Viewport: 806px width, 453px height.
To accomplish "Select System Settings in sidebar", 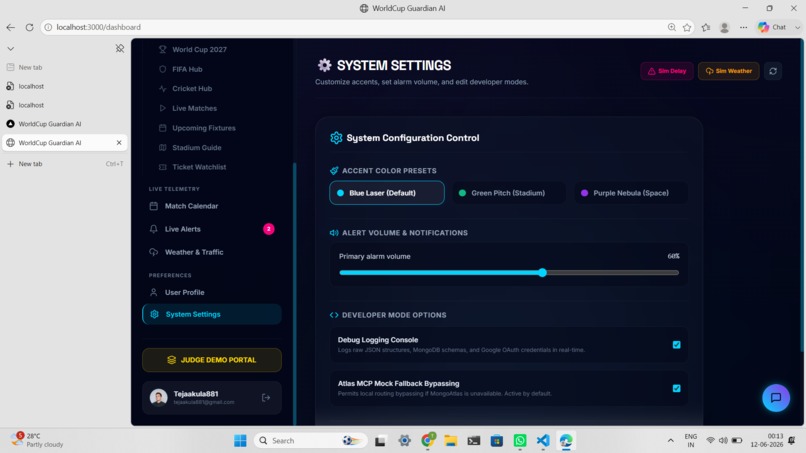I will pos(212,314).
